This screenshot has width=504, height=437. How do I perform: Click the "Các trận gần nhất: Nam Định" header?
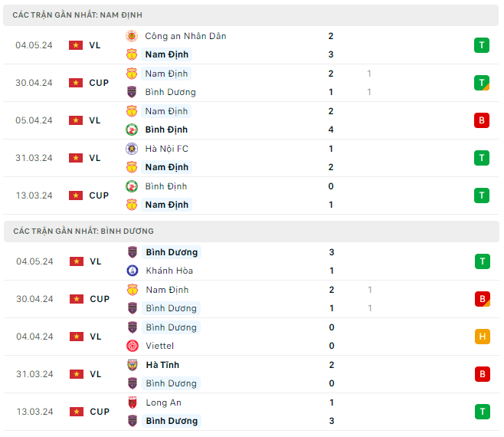coord(77,15)
